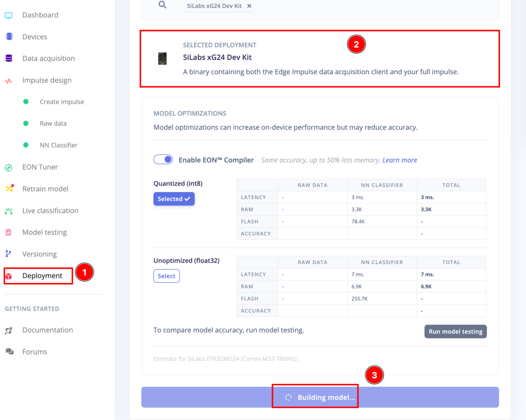
Task: Click the Versioning branch icon
Action: click(x=8, y=254)
